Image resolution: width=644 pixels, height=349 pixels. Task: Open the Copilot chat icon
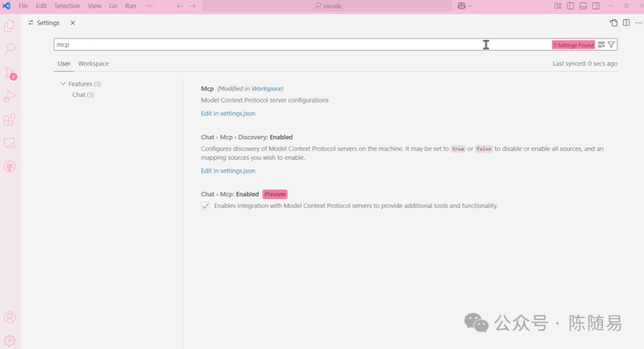coord(462,6)
